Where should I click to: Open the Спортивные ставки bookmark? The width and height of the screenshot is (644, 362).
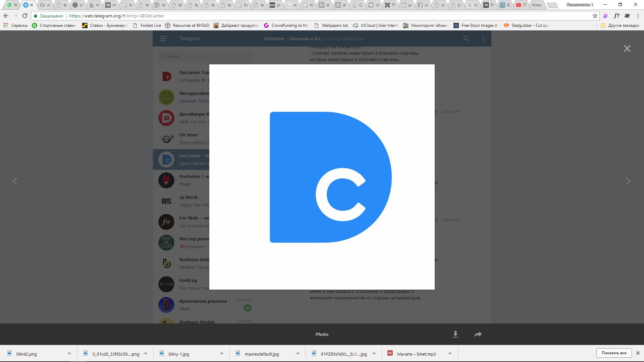(54, 25)
